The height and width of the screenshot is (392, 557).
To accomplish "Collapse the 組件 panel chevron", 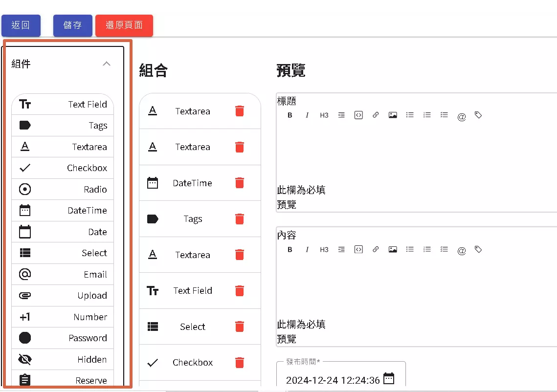I will tap(107, 64).
